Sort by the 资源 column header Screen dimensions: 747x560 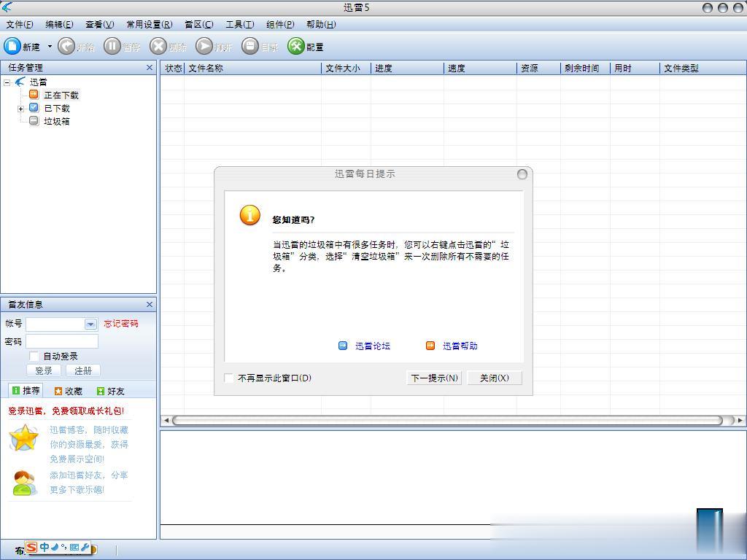click(x=539, y=68)
